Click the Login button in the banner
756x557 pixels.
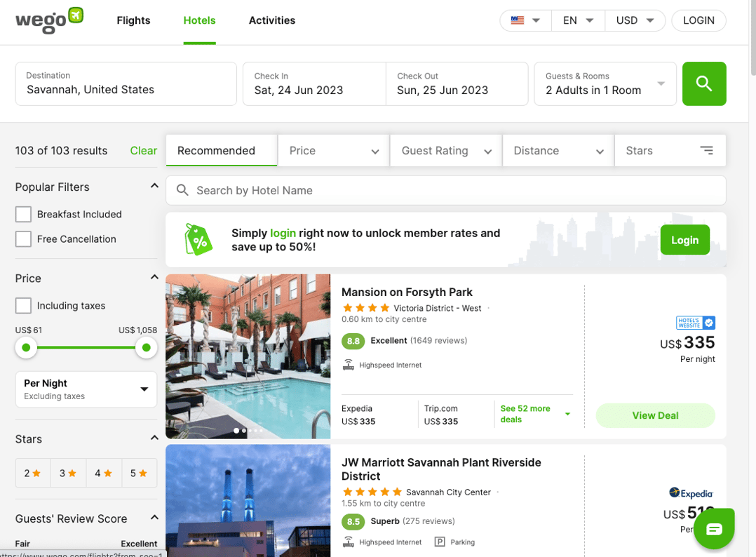pyautogui.click(x=684, y=239)
